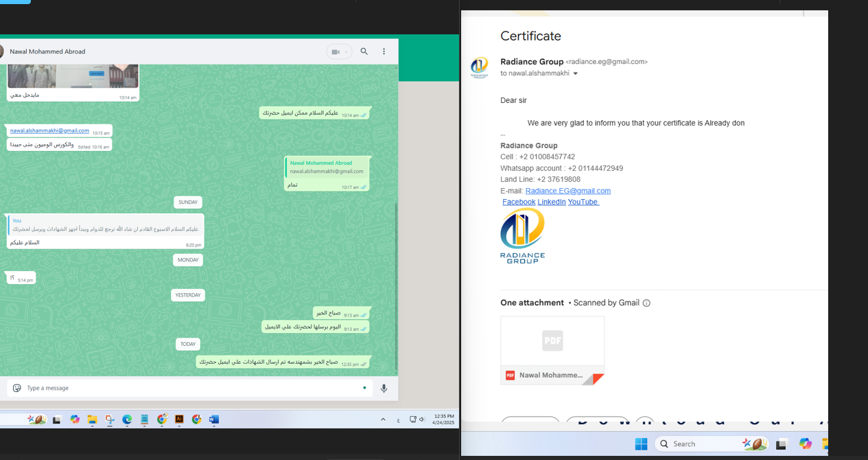Image resolution: width=868 pixels, height=460 pixels.
Task: Open the Nawal Mohamme... PDF attachment
Action: pyautogui.click(x=552, y=350)
